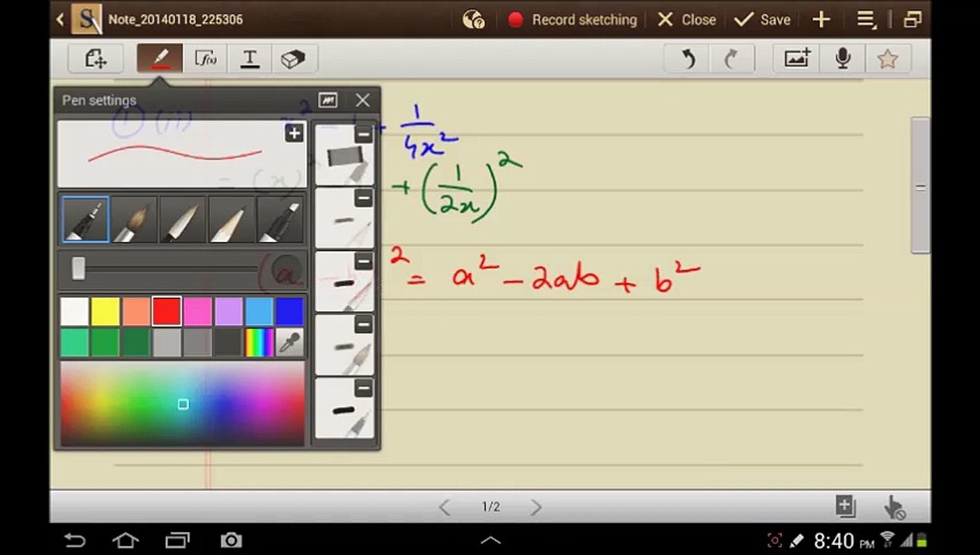Choose the round brush pen type
This screenshot has width=980, height=555.
(133, 220)
